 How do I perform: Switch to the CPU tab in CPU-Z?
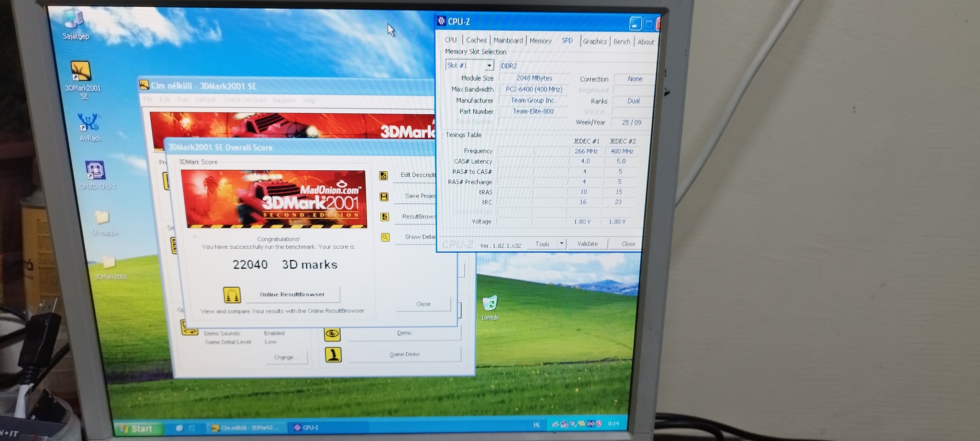tap(451, 40)
